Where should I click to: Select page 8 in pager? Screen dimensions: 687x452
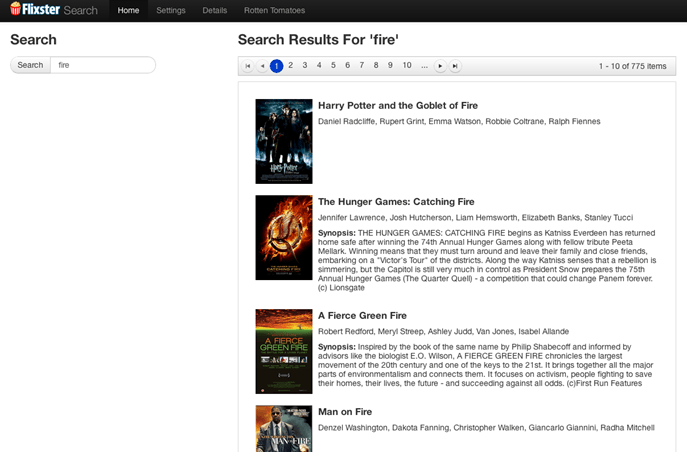pos(376,65)
